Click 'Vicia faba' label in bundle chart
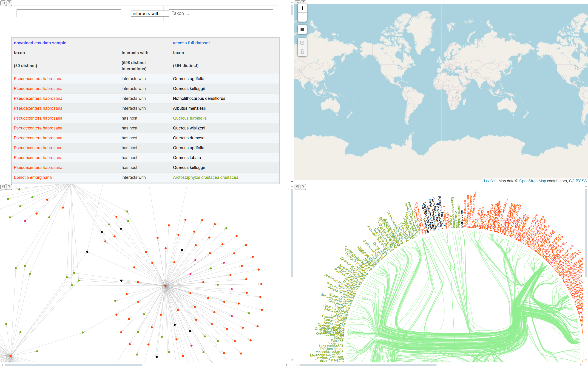The image size is (588, 367). [x=336, y=343]
